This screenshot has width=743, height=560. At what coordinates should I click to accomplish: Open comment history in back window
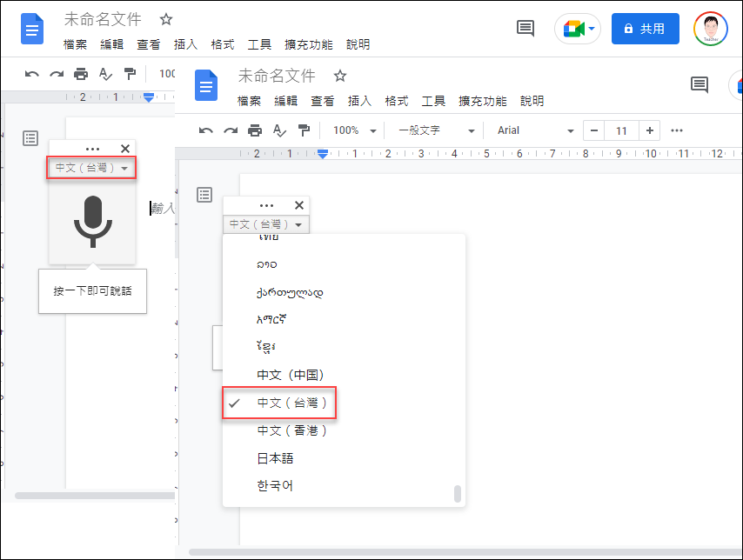pyautogui.click(x=525, y=29)
